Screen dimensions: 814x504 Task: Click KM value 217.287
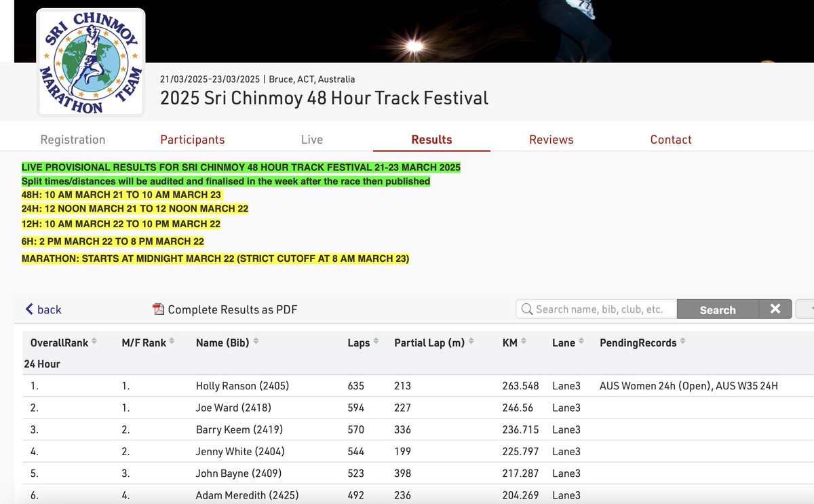tap(521, 473)
